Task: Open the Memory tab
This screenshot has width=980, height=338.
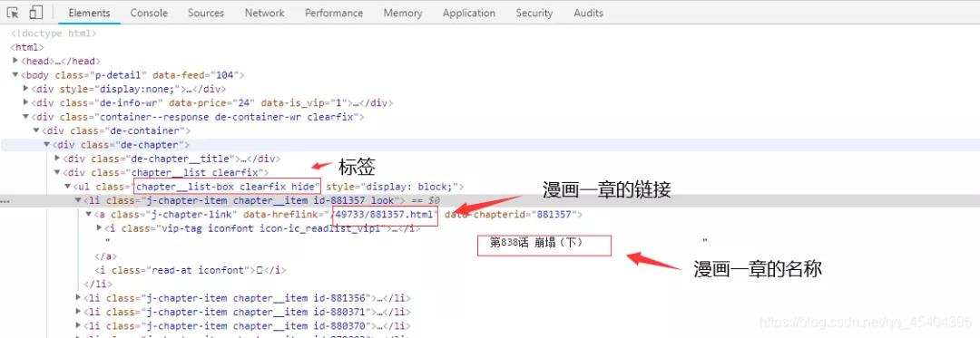Action: [403, 13]
